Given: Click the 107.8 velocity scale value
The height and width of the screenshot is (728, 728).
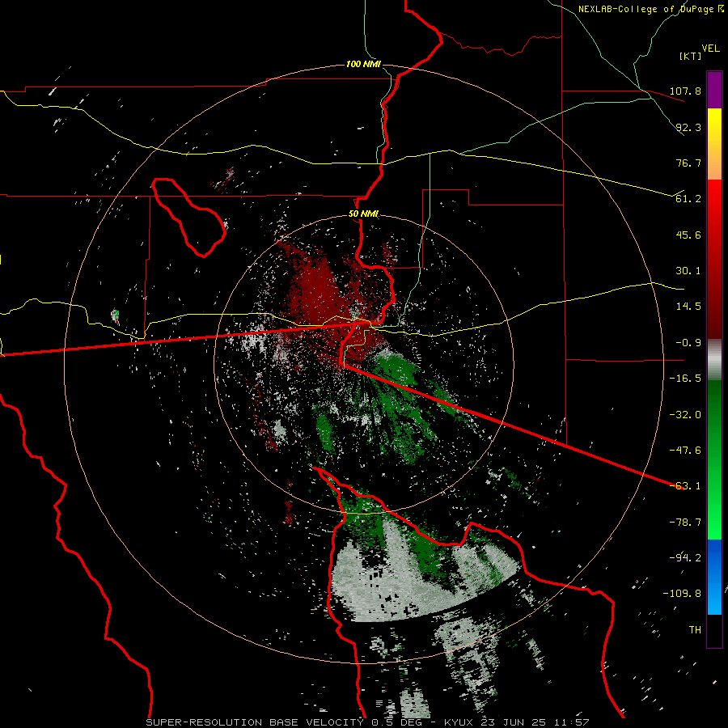Looking at the screenshot, I should click(685, 91).
